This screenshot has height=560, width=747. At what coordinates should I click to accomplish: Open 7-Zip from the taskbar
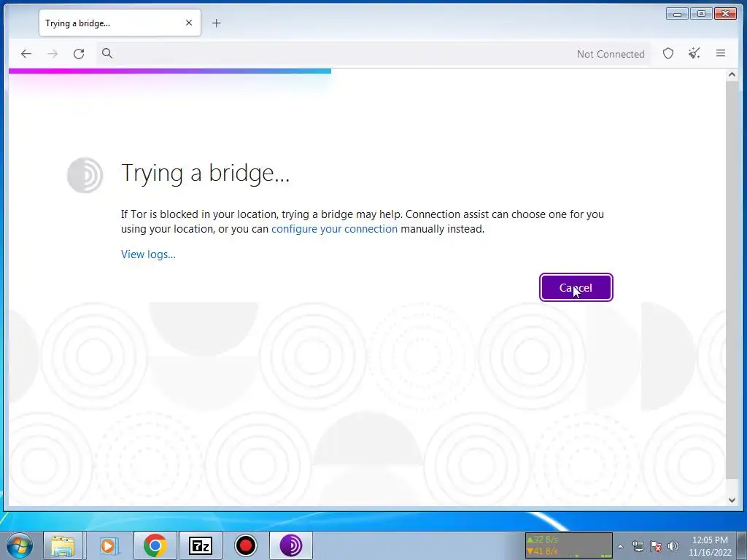click(200, 545)
